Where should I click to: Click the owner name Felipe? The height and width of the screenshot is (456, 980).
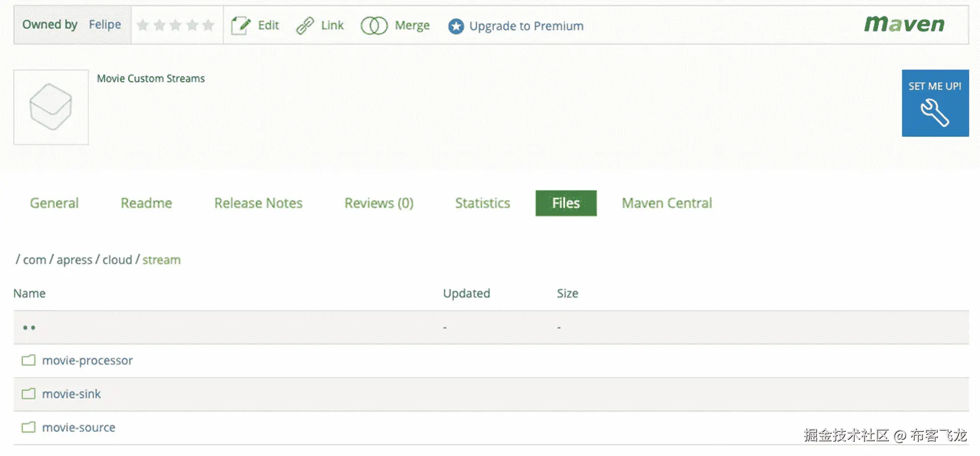point(105,25)
